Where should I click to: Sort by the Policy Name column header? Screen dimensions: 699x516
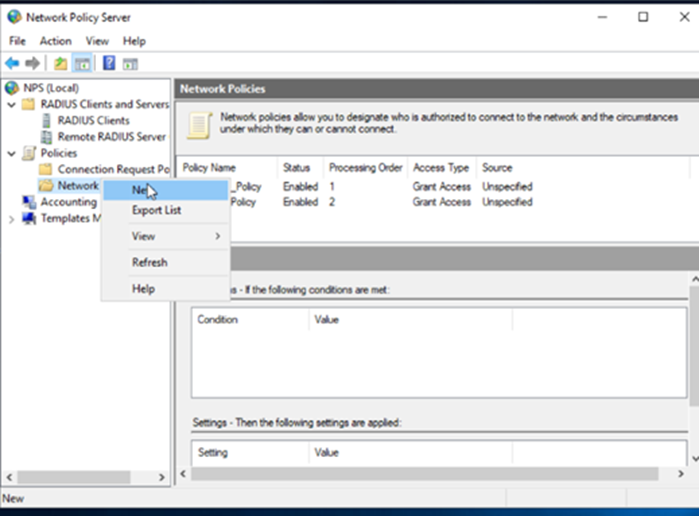(x=228, y=168)
